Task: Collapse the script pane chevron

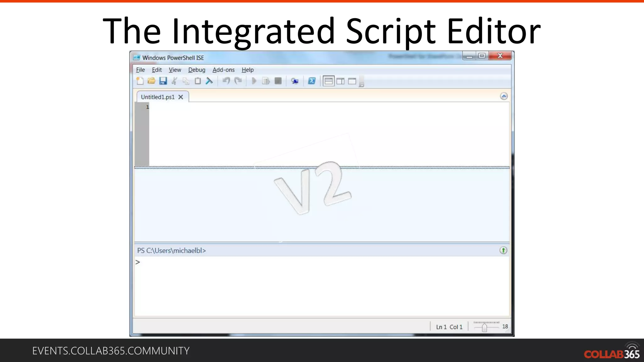Action: (x=504, y=96)
